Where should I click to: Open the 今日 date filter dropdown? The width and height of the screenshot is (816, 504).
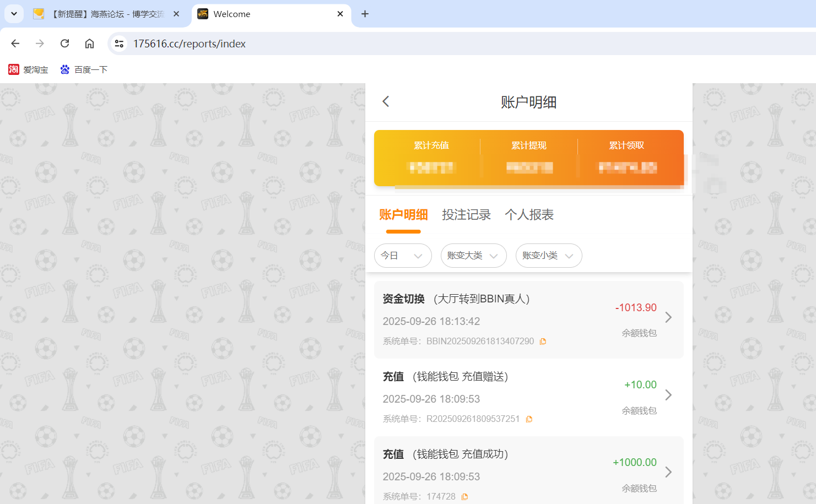[x=403, y=256]
